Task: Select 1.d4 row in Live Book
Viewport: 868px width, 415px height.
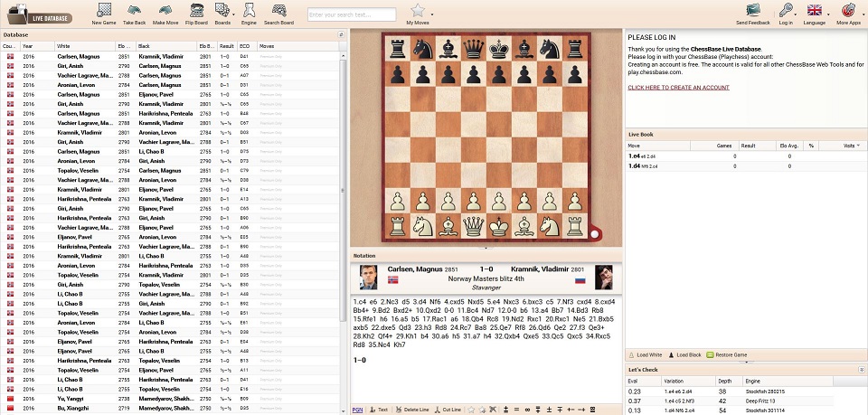Action: pos(746,166)
